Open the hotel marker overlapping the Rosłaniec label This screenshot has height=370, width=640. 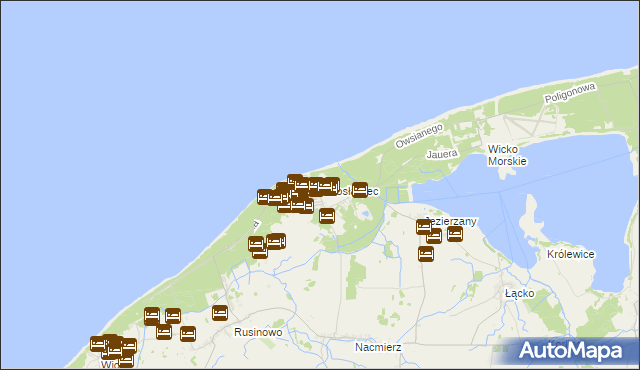(360, 190)
